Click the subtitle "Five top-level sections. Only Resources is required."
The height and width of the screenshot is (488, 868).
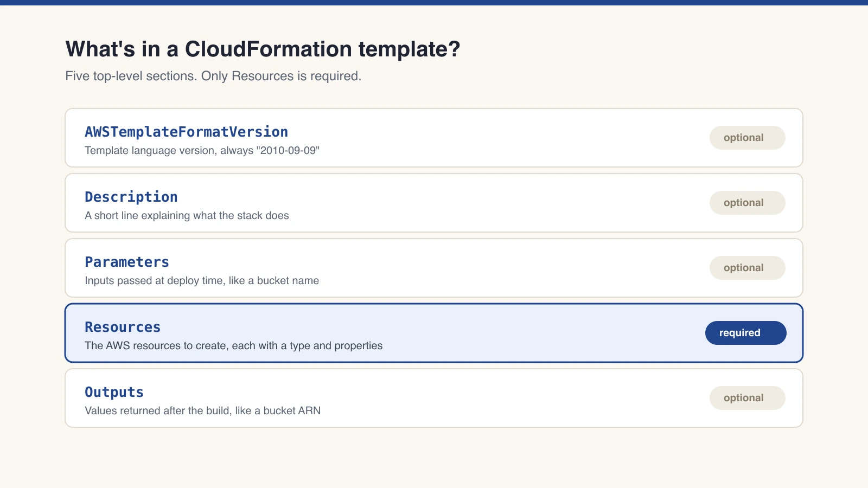[x=213, y=76]
